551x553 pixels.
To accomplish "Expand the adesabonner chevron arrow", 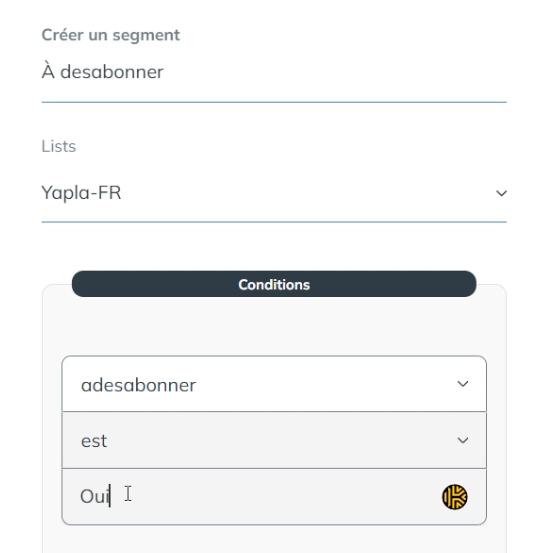I will [x=463, y=384].
